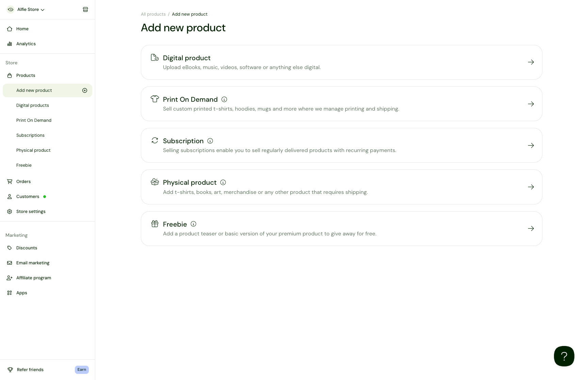588x380 pixels.
Task: Open the help question mark bubble
Action: pyautogui.click(x=564, y=356)
